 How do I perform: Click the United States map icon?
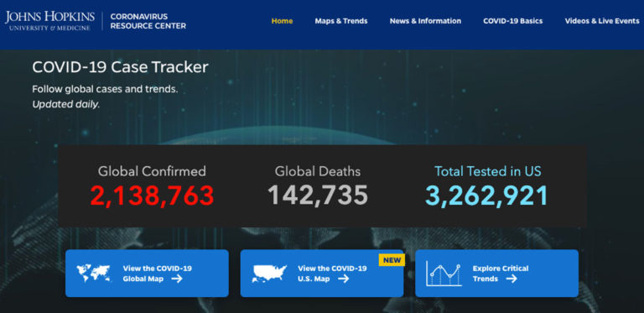(x=269, y=274)
